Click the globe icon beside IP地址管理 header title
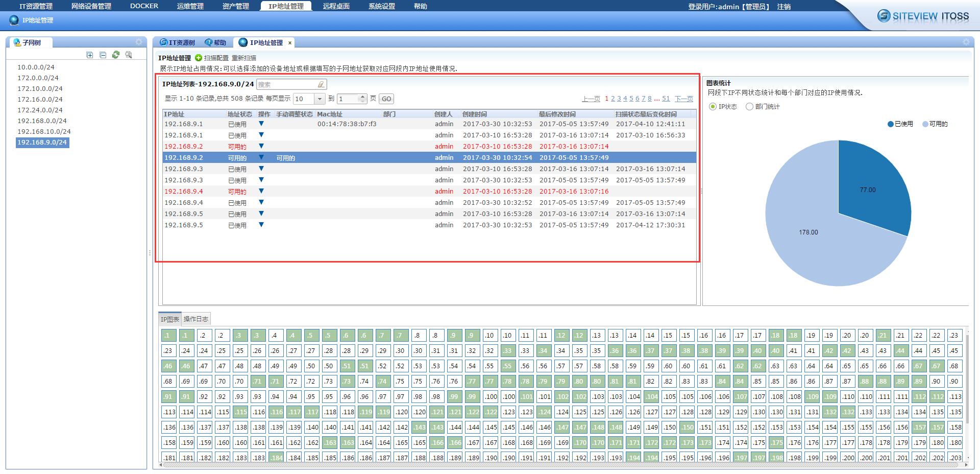Image resolution: width=980 pixels, height=474 pixels. [x=14, y=20]
